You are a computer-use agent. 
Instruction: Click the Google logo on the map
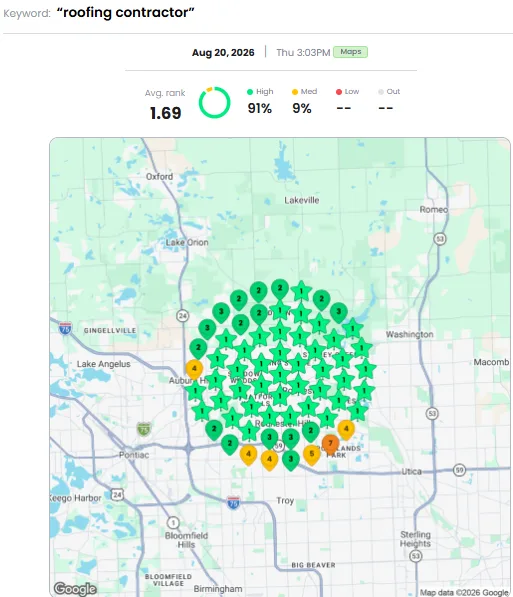point(75,589)
